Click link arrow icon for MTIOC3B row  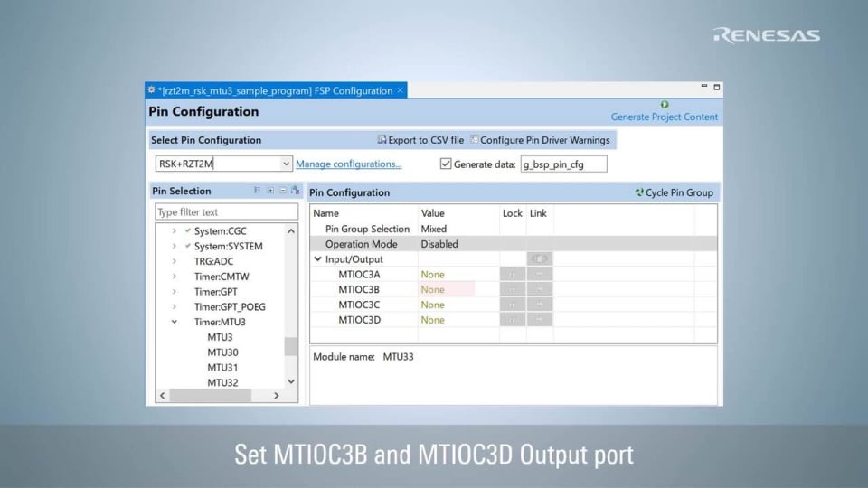pyautogui.click(x=540, y=289)
